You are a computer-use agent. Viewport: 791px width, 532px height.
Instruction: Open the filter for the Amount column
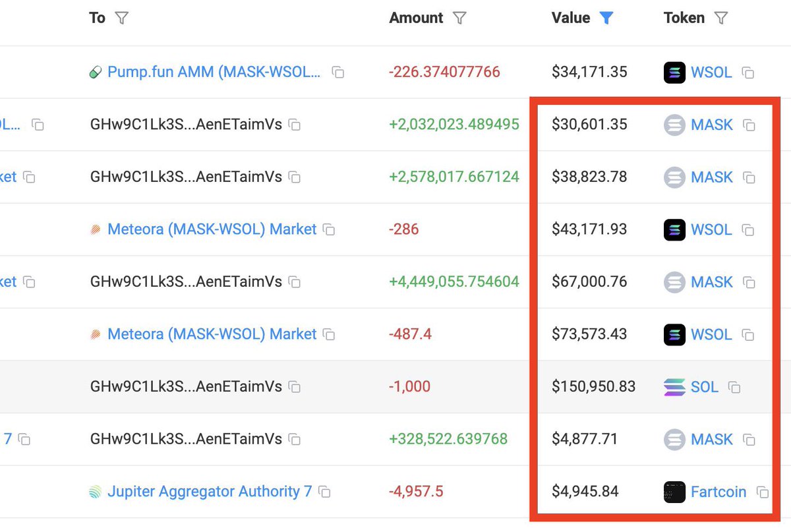pyautogui.click(x=460, y=18)
